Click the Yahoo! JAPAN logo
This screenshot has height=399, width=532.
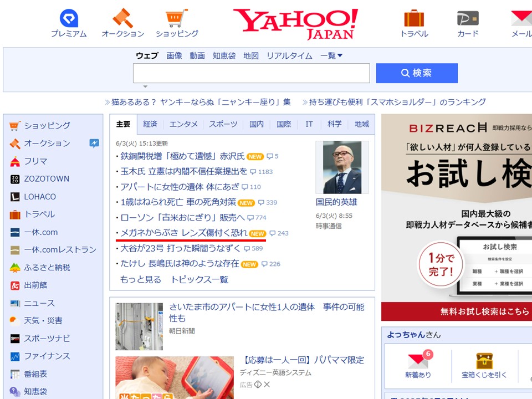click(296, 24)
